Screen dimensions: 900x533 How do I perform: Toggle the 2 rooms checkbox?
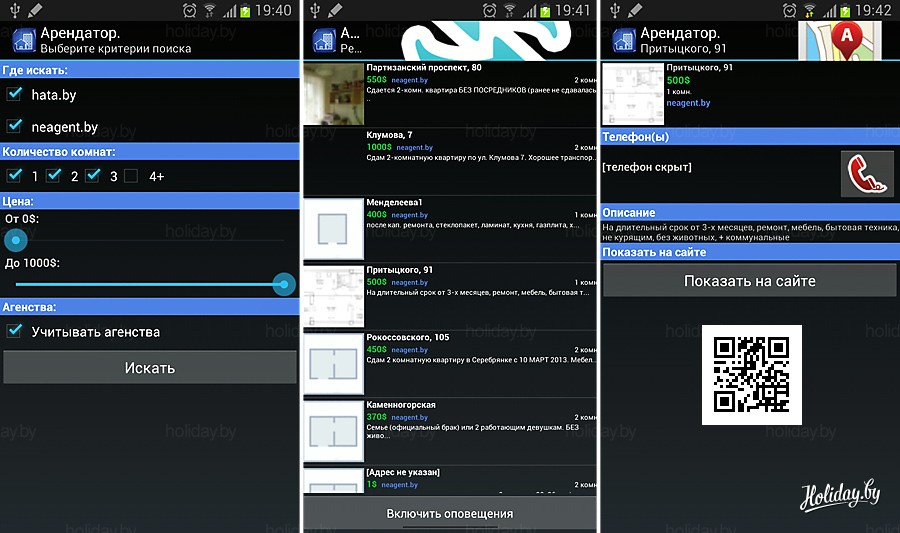coord(54,176)
